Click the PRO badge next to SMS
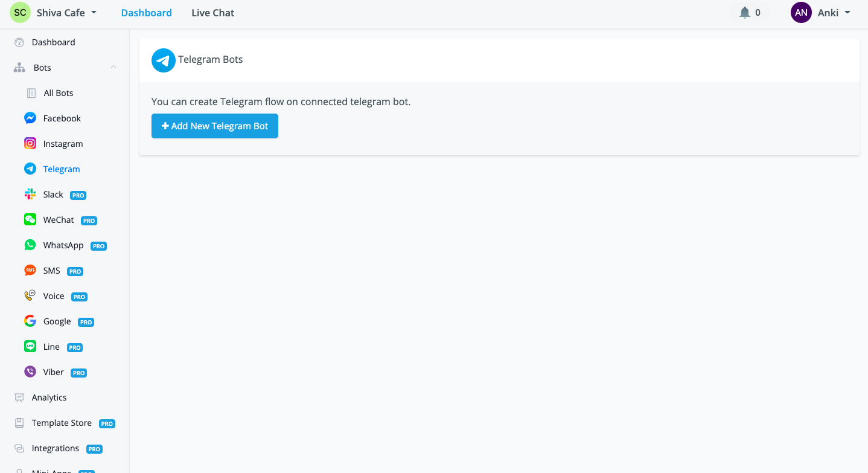Viewport: 868px width, 473px height. 75,271
